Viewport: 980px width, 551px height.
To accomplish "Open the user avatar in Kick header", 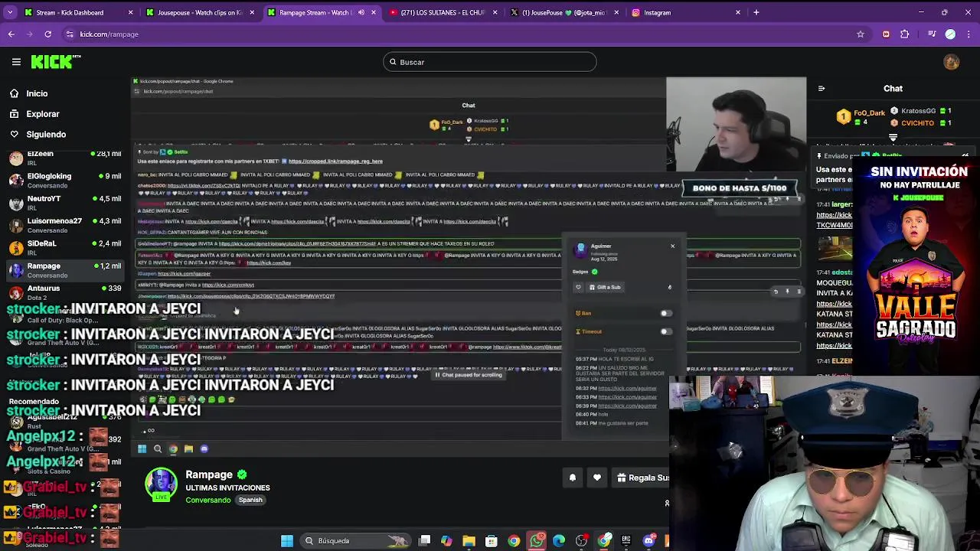I will 952,62.
